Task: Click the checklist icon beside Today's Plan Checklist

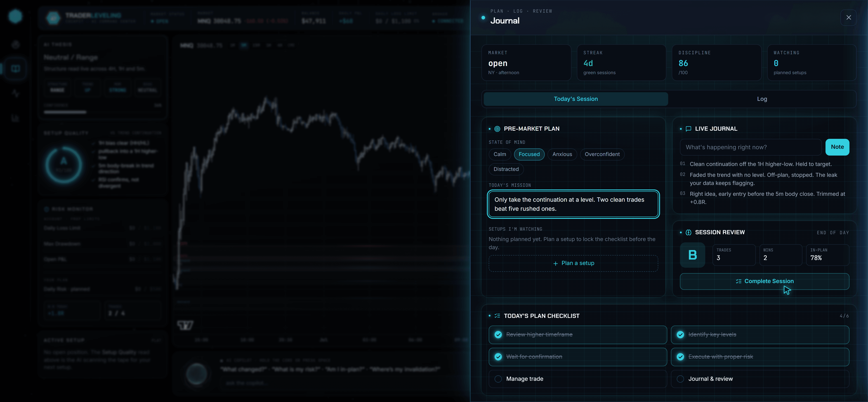Action: (x=497, y=316)
